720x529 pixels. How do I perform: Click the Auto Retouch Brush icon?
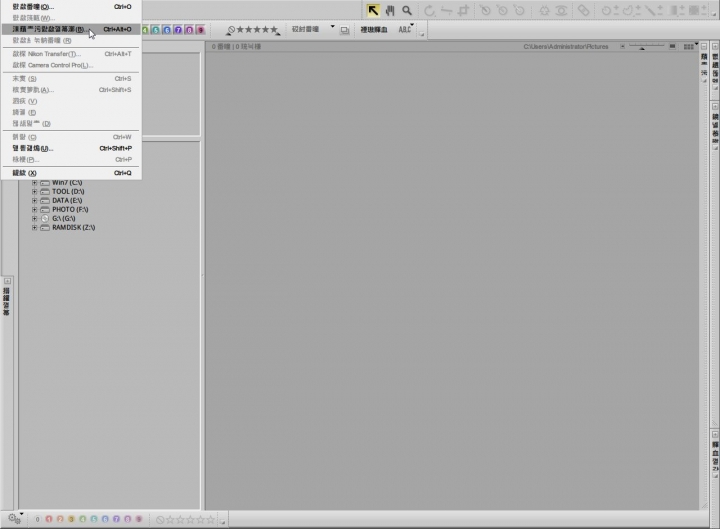click(x=584, y=11)
